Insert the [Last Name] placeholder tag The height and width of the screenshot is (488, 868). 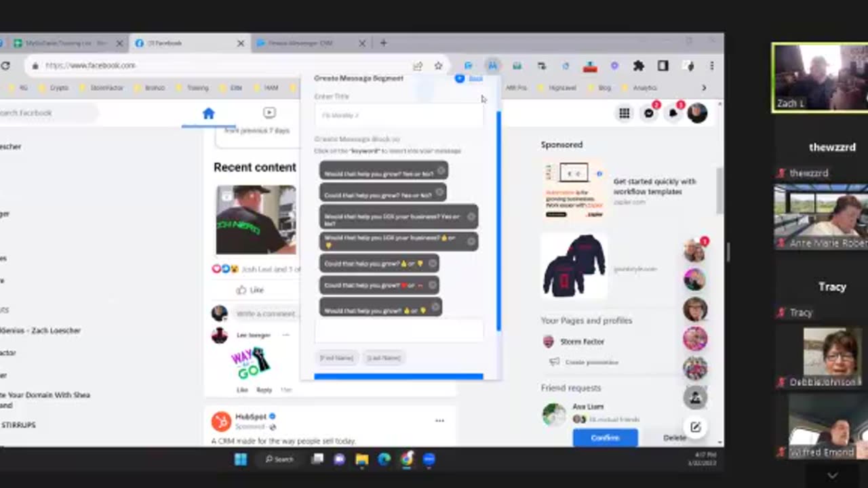(384, 358)
